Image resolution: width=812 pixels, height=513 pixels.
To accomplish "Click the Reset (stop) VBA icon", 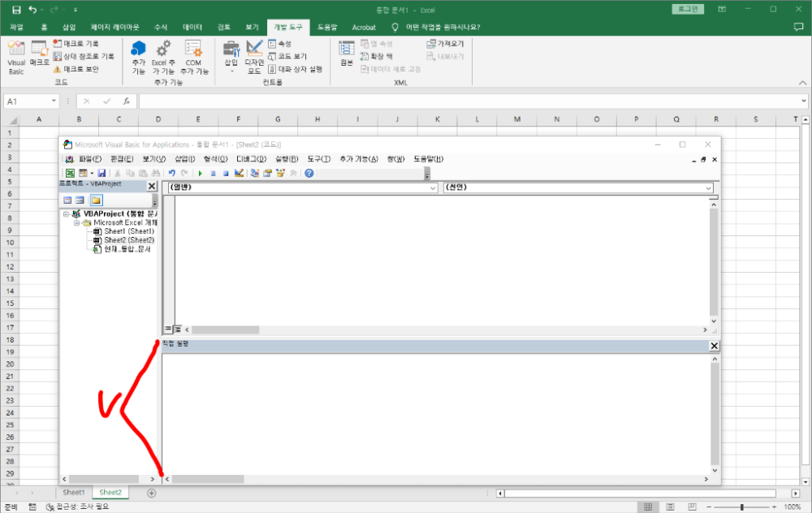I will point(226,174).
